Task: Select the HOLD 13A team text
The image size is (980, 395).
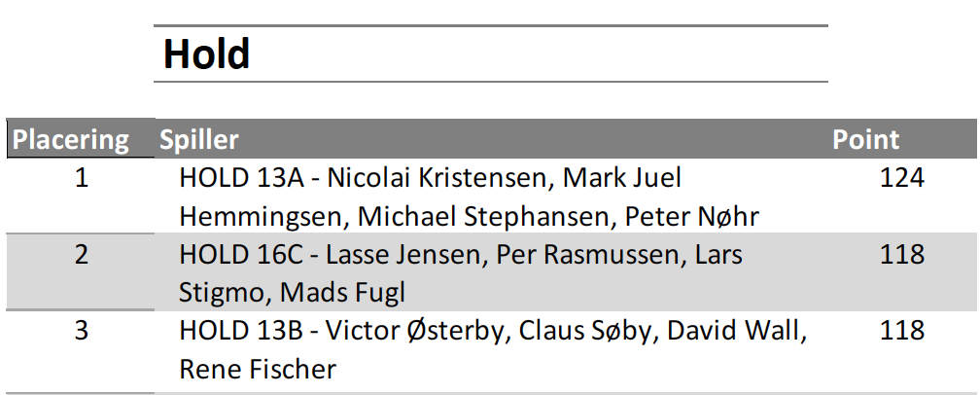Action: (x=241, y=178)
